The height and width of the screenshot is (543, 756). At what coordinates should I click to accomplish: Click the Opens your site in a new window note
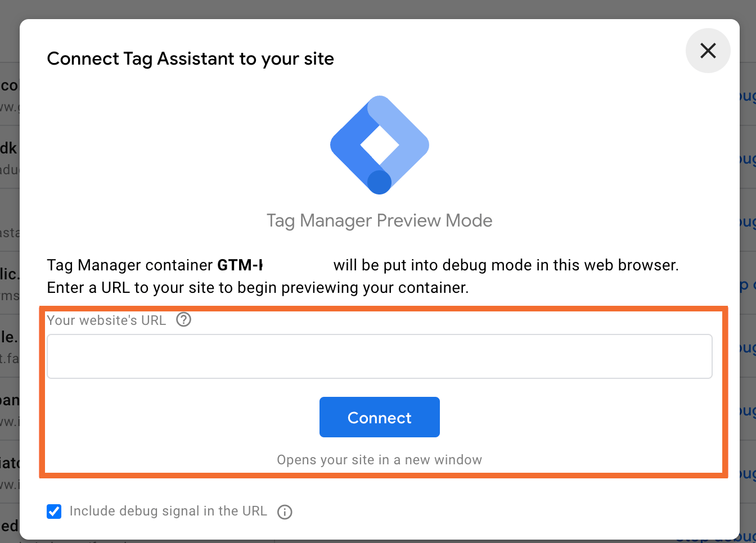point(380,460)
